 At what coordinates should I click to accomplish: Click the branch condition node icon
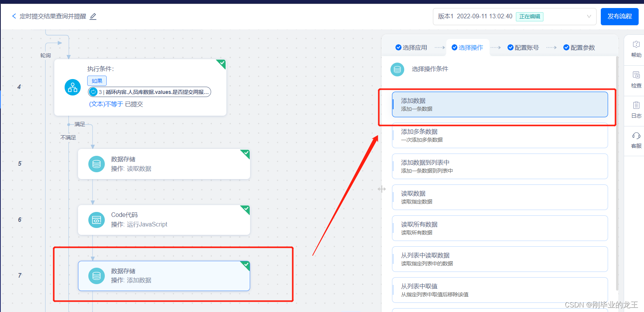pyautogui.click(x=73, y=87)
